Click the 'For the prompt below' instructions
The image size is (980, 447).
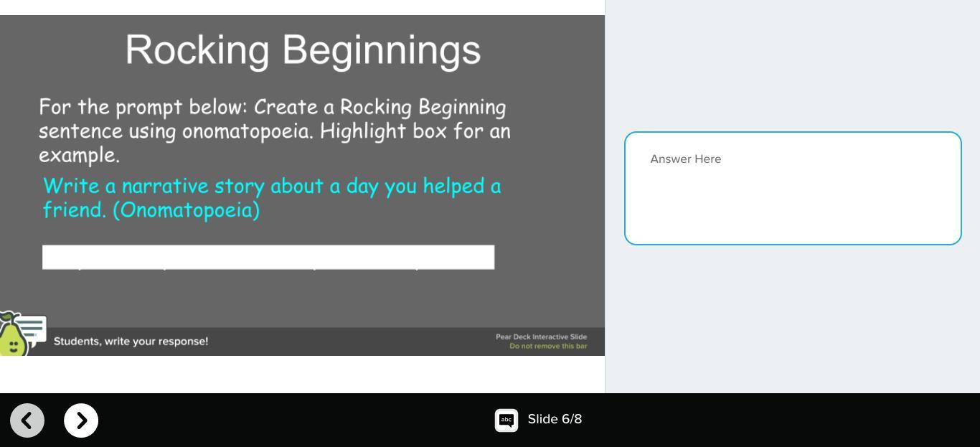click(274, 131)
